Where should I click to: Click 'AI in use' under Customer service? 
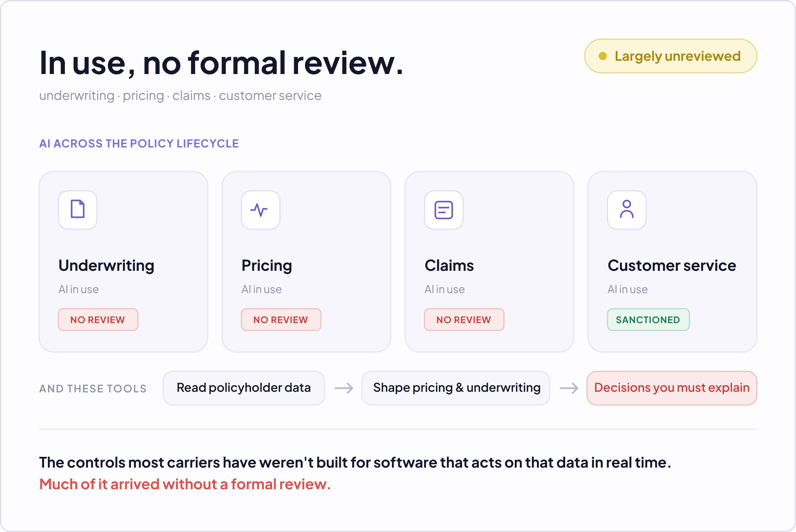[x=628, y=289]
